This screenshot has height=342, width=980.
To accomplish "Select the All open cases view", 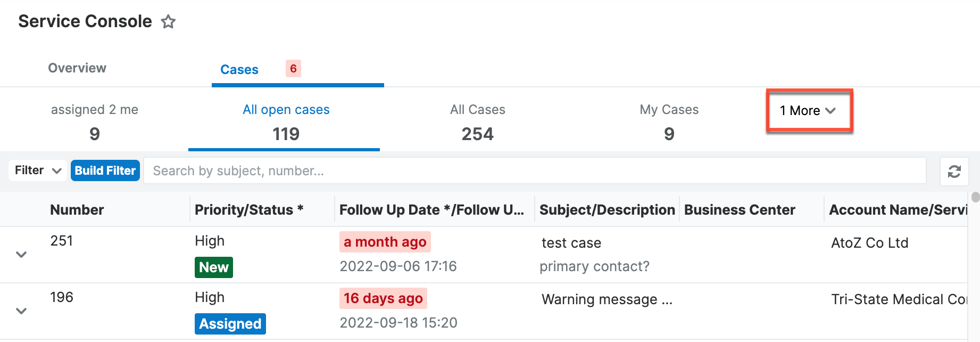I will coord(286,121).
